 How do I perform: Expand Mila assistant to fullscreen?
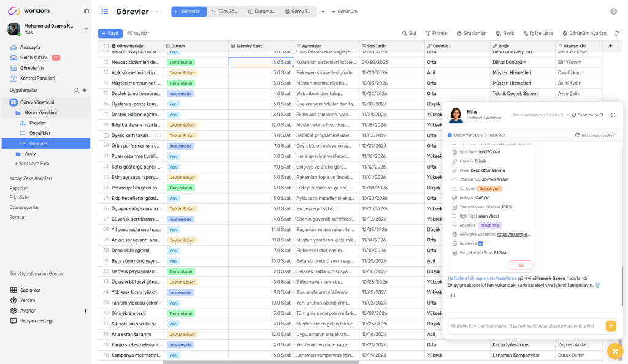click(x=613, y=115)
